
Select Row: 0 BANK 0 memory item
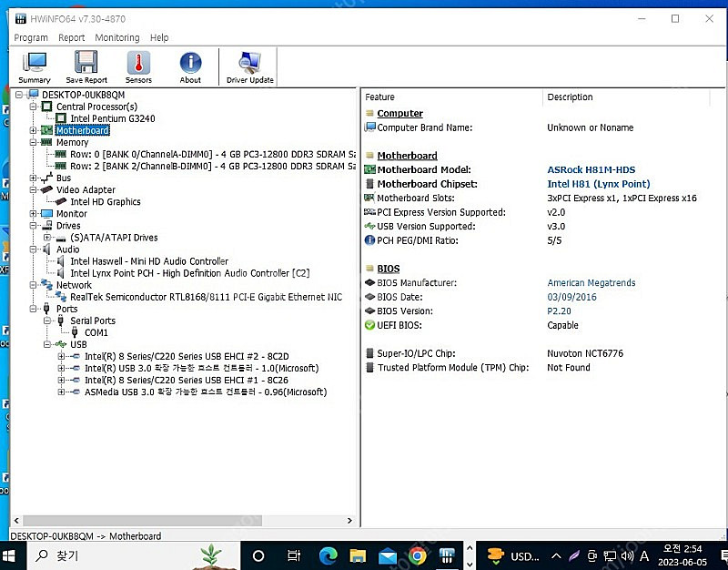[213, 154]
